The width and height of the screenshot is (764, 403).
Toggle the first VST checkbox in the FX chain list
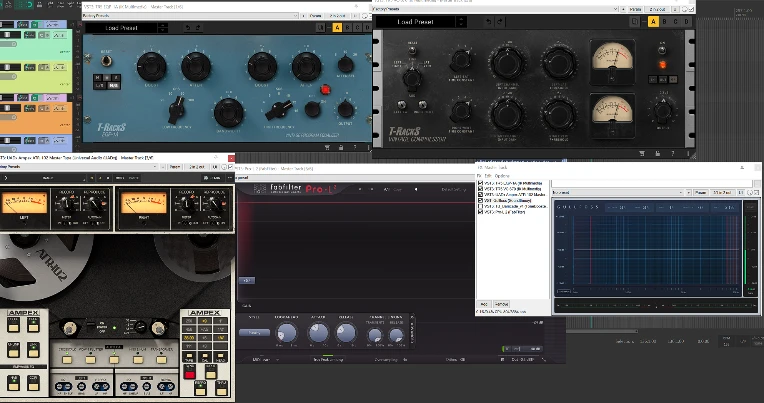tap(482, 184)
